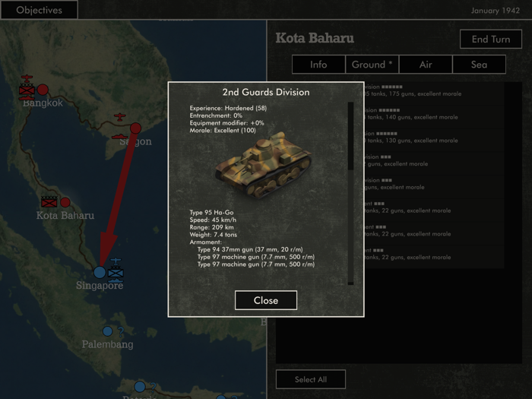Click the blue Singapore city marker
The width and height of the screenshot is (532, 399).
coord(100,272)
